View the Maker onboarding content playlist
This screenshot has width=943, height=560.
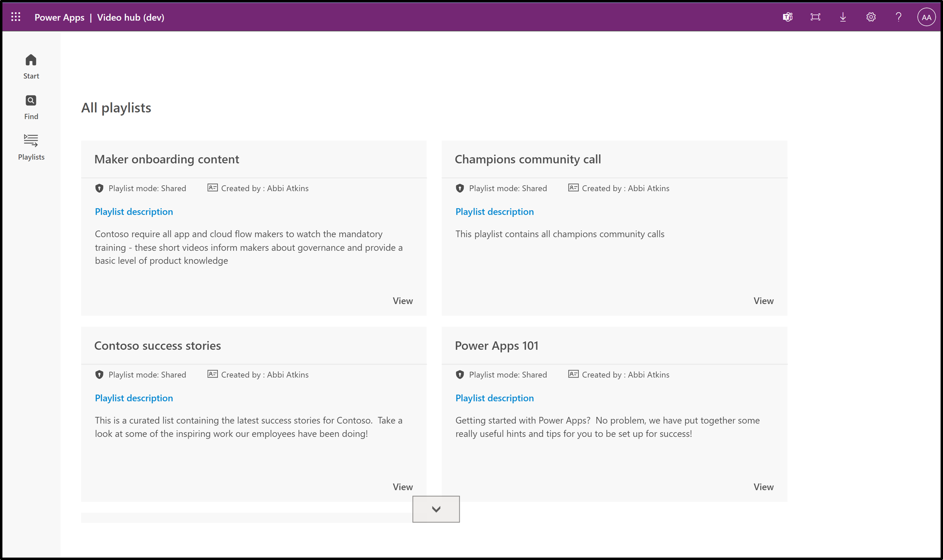coord(402,300)
